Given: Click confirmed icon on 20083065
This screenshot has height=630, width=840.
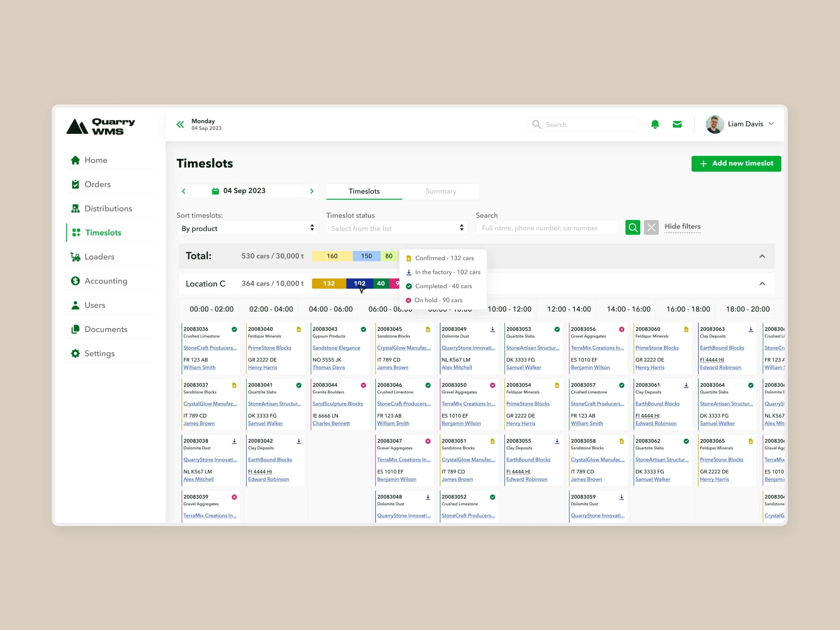Looking at the screenshot, I should (x=751, y=441).
